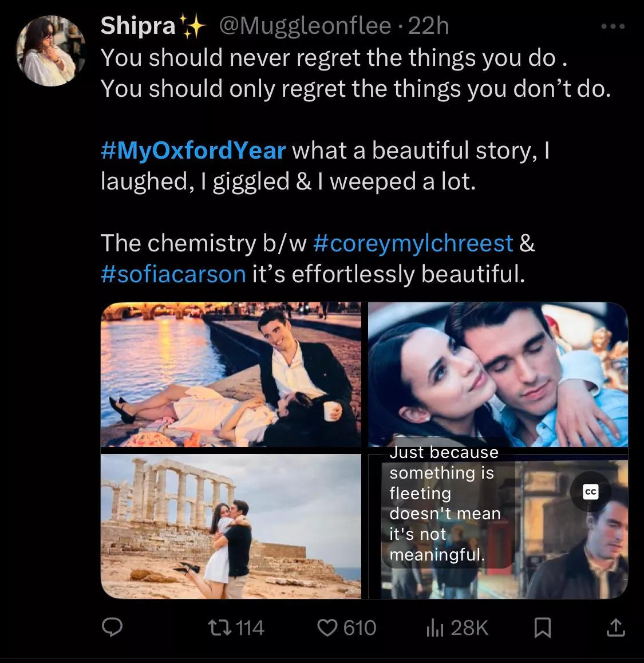Image resolution: width=644 pixels, height=663 pixels.
Task: Repost this tweet via the retweet icon
Action: (220, 628)
